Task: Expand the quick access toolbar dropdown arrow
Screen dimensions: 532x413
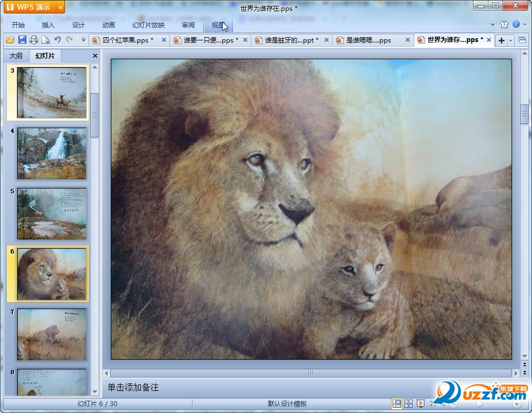Action: pyautogui.click(x=83, y=40)
